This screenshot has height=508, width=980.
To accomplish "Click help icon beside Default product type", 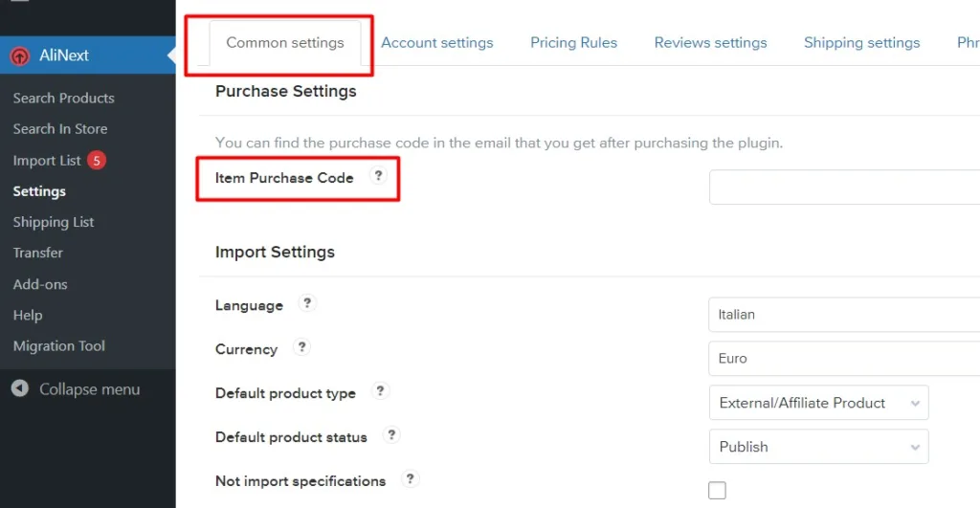I will (x=380, y=391).
